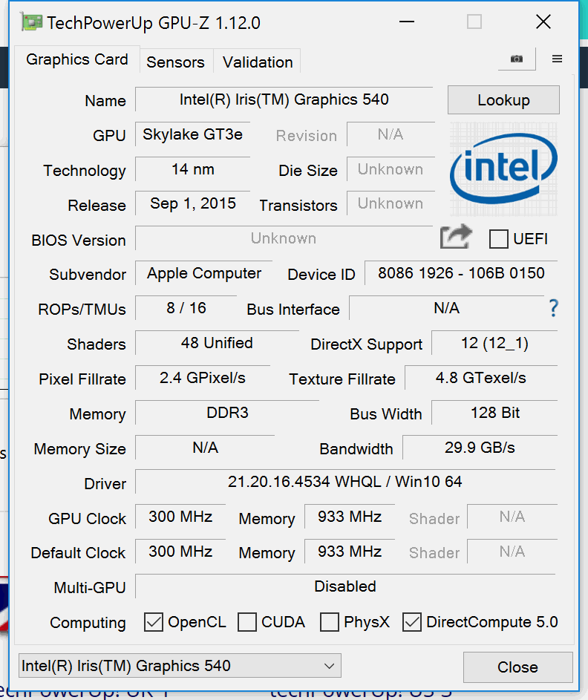Click the Lookup button
This screenshot has height=700, width=588.
(x=503, y=100)
